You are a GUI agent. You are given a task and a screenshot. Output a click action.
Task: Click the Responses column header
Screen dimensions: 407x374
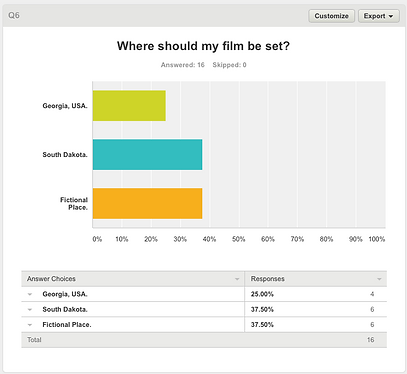(x=268, y=279)
